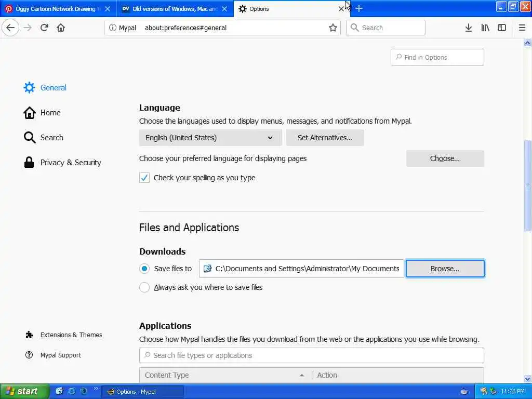Open the home page via house icon

61,28
